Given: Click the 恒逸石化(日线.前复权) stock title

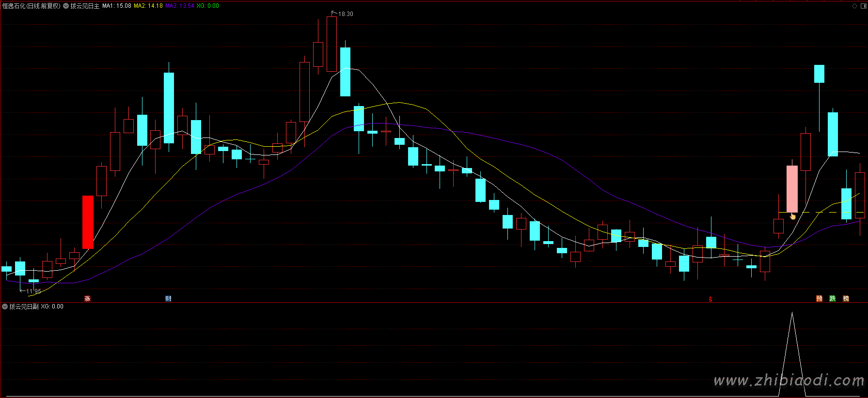Looking at the screenshot, I should pyautogui.click(x=32, y=6).
